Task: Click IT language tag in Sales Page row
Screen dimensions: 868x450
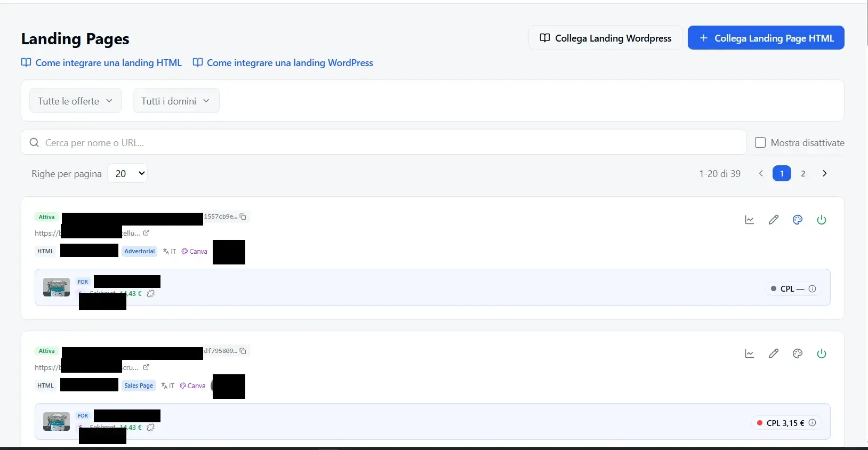Action: [x=167, y=385]
